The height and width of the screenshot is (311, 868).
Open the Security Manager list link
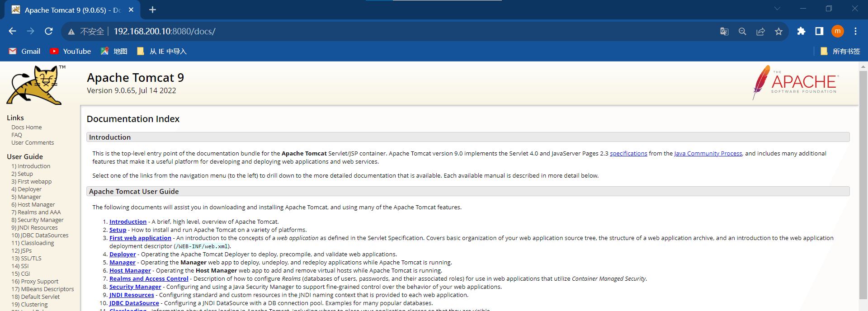pyautogui.click(x=135, y=287)
